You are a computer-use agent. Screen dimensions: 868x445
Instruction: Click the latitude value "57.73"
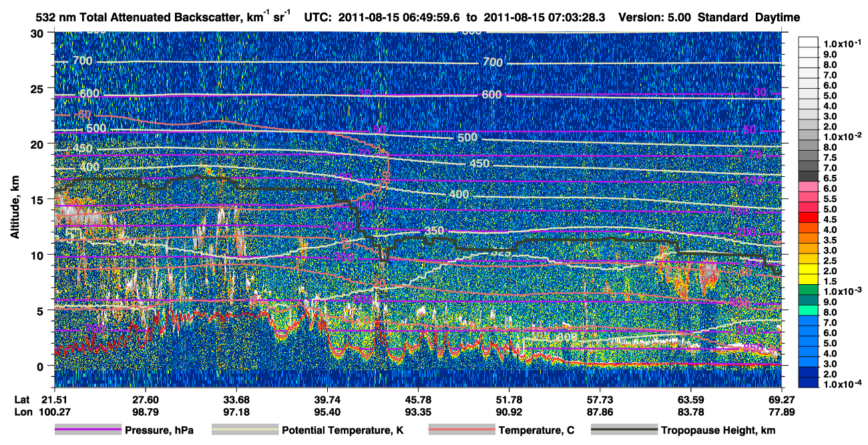tap(600, 400)
